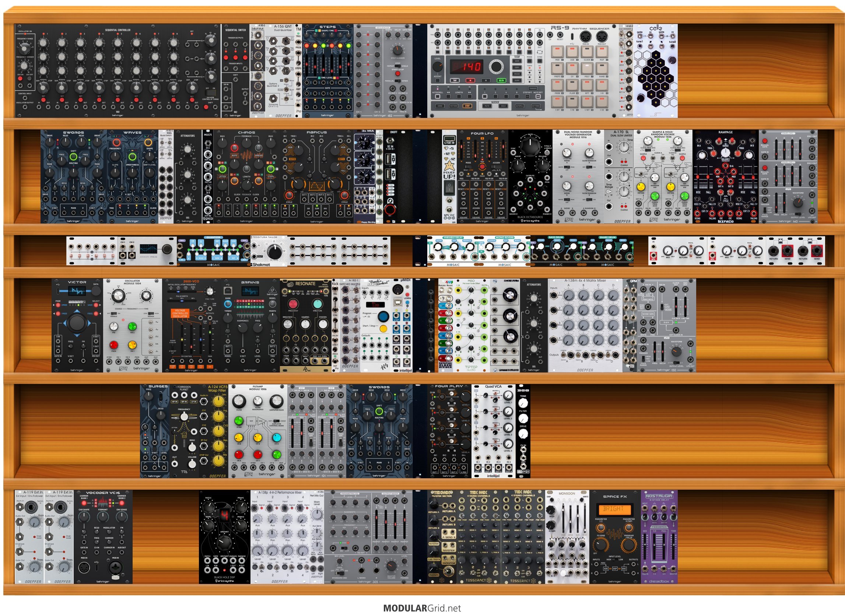Click the Victor module joystick

click(x=77, y=322)
